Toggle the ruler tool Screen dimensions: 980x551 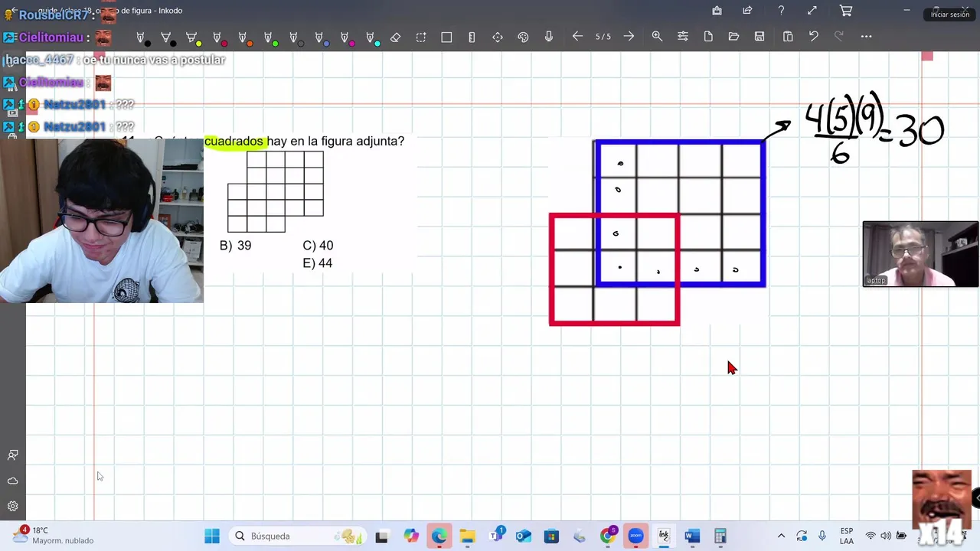pos(472,37)
